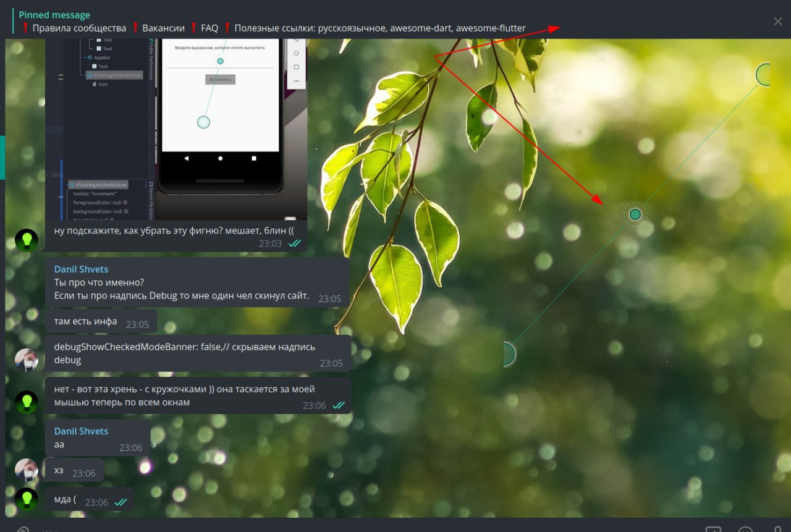Click green bulb avatar beside 'ну подскажите' message
Image resolution: width=791 pixels, height=532 pixels.
[x=27, y=240]
